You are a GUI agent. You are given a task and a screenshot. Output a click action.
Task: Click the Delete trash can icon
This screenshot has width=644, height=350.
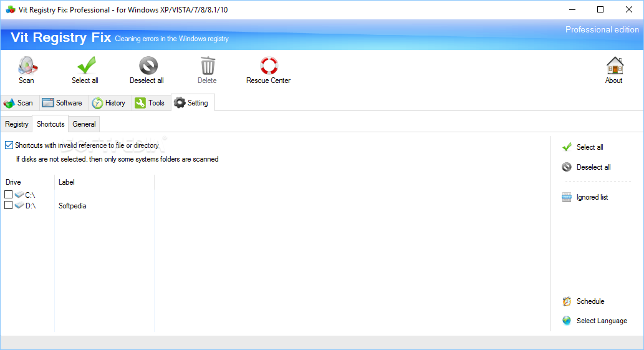(208, 66)
